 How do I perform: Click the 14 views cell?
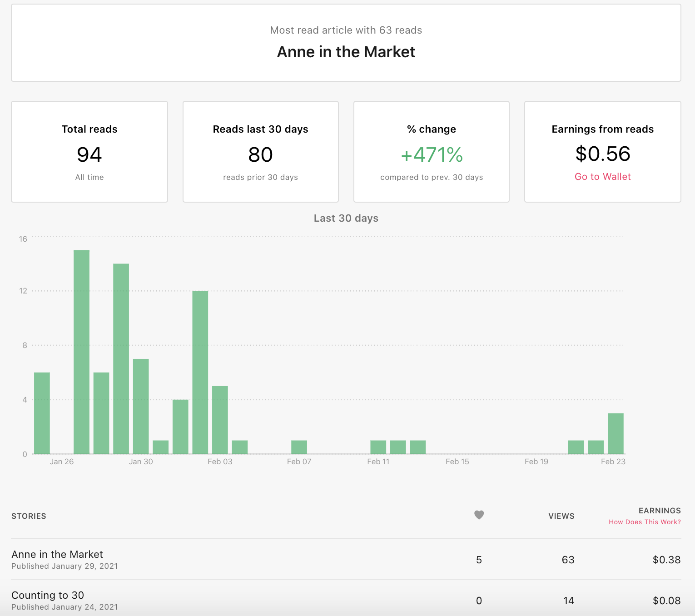(x=569, y=601)
